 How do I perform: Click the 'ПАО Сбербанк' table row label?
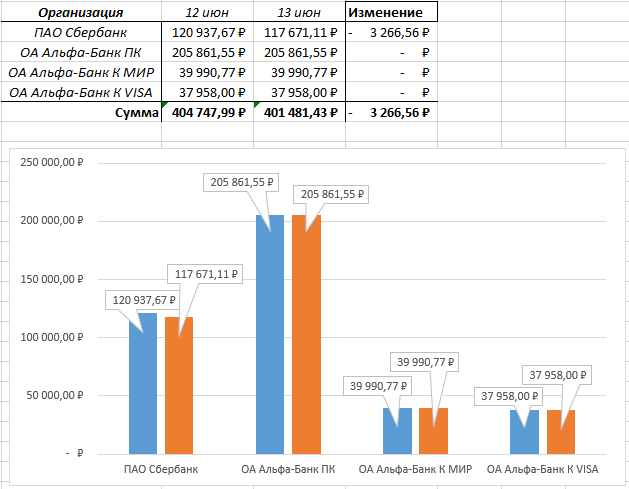(x=81, y=32)
